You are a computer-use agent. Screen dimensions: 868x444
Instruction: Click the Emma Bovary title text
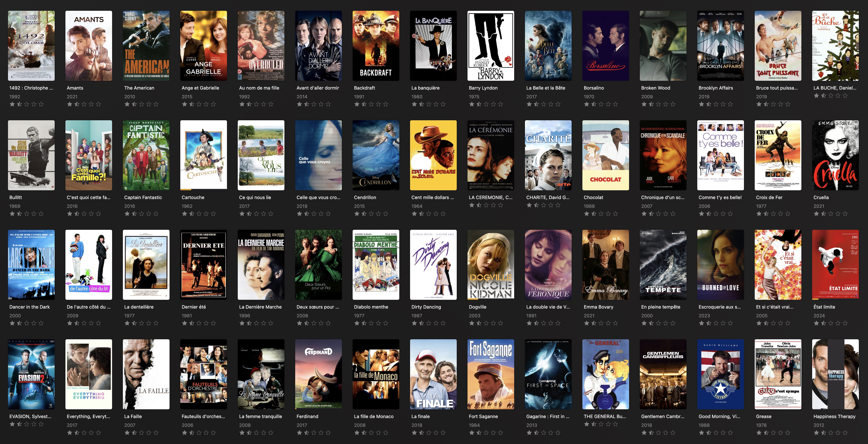click(598, 307)
